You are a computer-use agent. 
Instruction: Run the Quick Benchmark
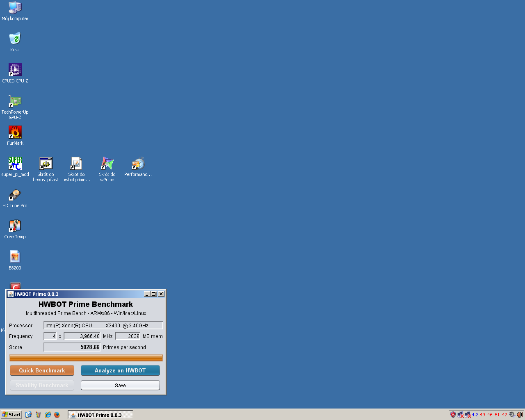coord(42,370)
